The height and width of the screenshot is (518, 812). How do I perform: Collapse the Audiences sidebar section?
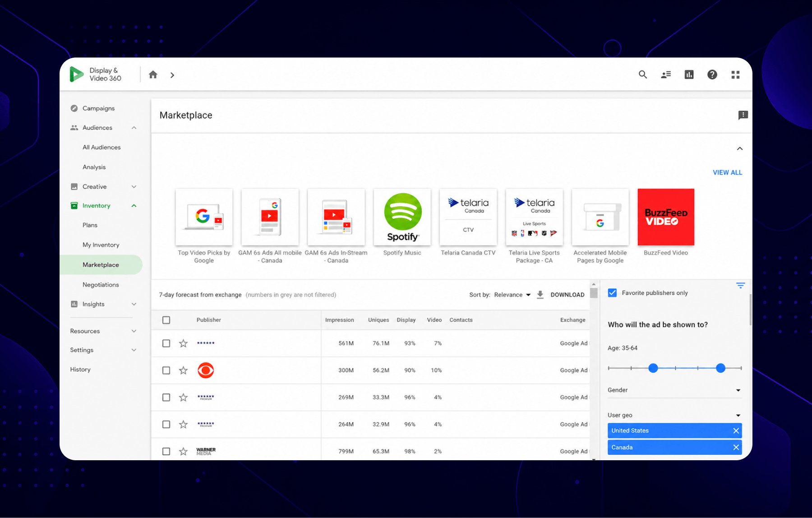134,128
